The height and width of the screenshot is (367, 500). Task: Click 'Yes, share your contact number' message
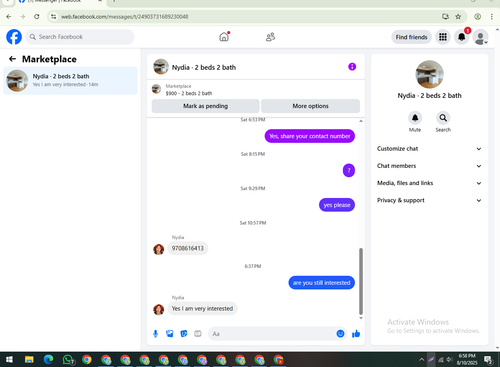coord(310,136)
